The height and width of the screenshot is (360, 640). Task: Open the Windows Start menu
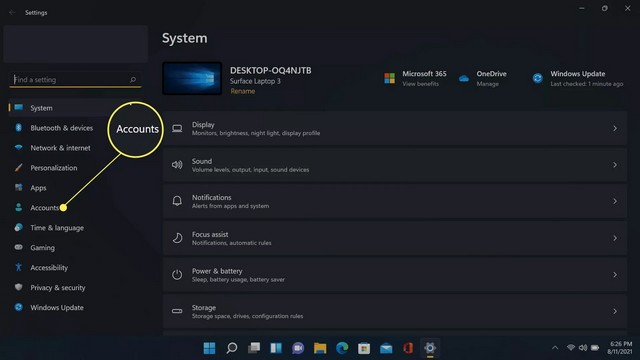pyautogui.click(x=209, y=348)
